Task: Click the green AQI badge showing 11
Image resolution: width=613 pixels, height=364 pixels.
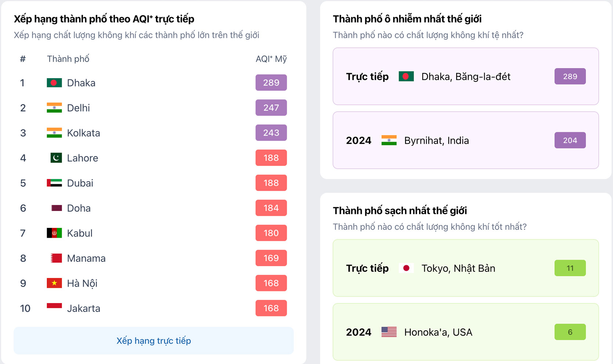Action: 570,268
